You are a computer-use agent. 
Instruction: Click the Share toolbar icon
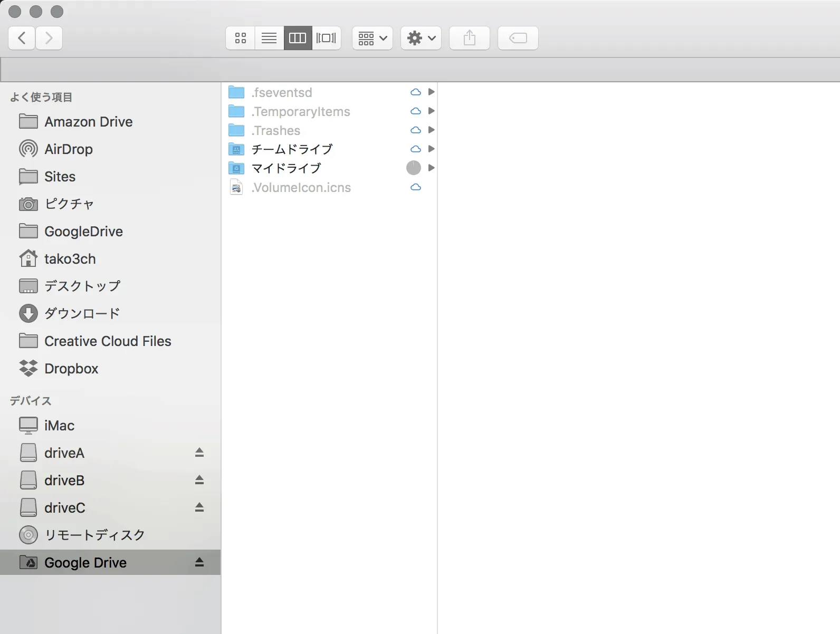coord(470,38)
